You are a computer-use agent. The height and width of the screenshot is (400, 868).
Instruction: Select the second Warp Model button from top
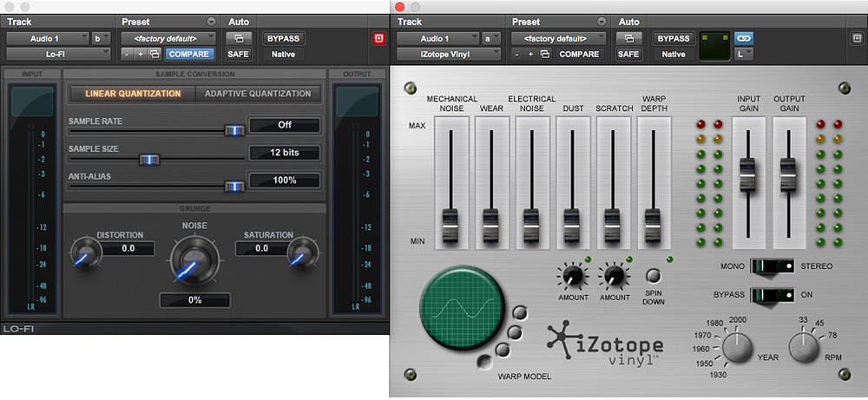coord(515,332)
